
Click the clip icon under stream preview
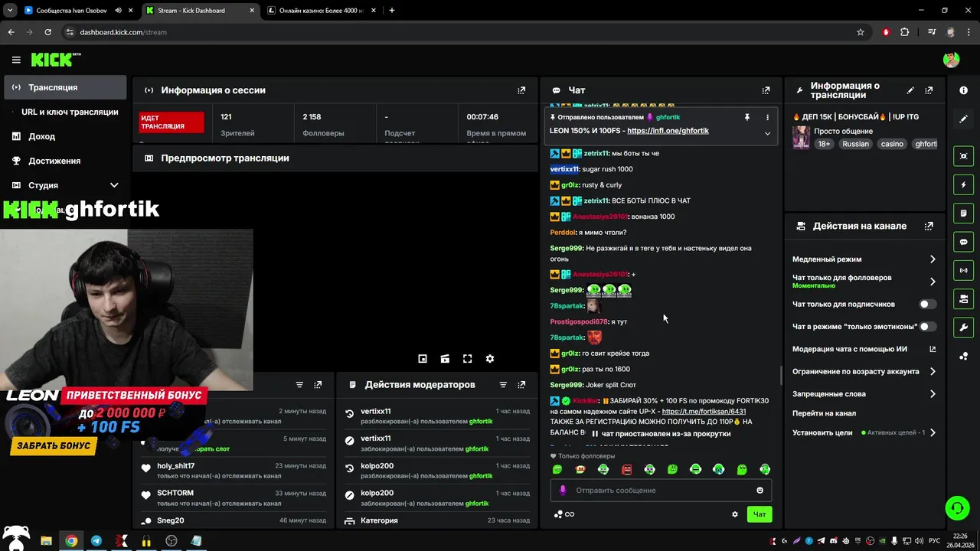pos(445,359)
